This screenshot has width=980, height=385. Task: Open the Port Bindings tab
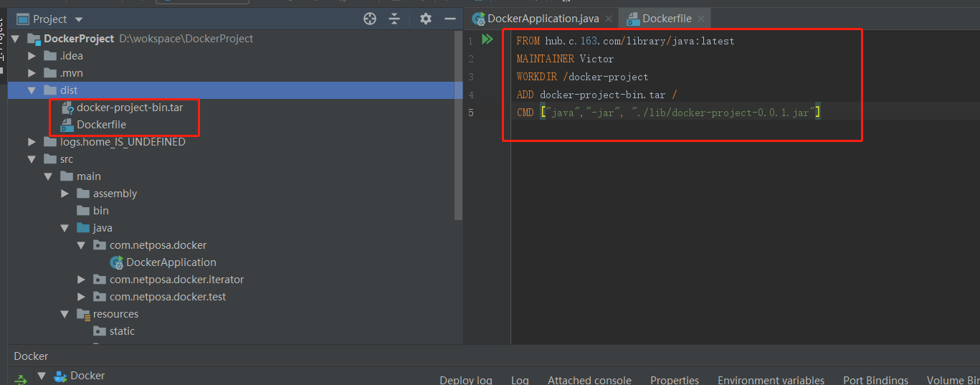pos(875,380)
